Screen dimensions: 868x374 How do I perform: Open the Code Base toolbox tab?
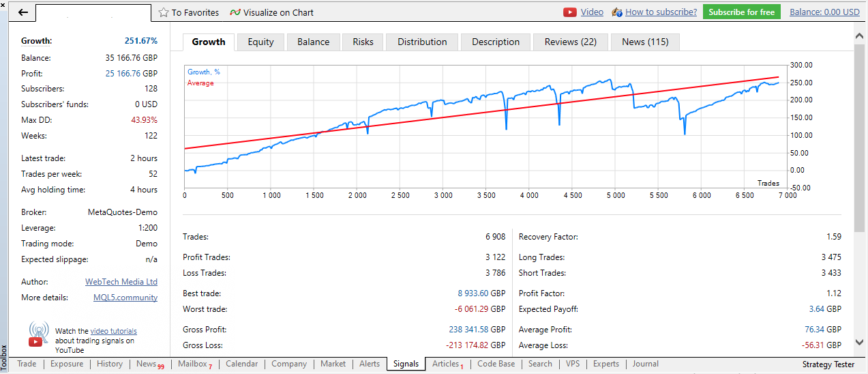coord(496,364)
